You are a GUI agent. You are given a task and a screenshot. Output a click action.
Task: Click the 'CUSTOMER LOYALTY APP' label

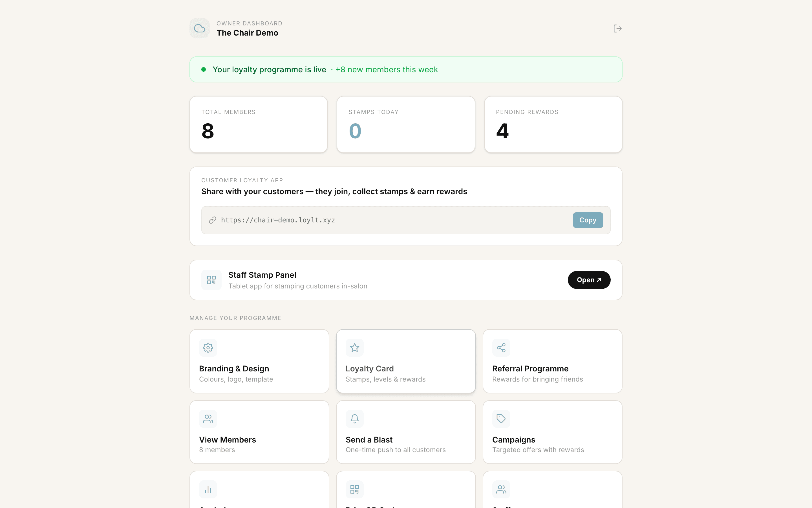coord(242,180)
